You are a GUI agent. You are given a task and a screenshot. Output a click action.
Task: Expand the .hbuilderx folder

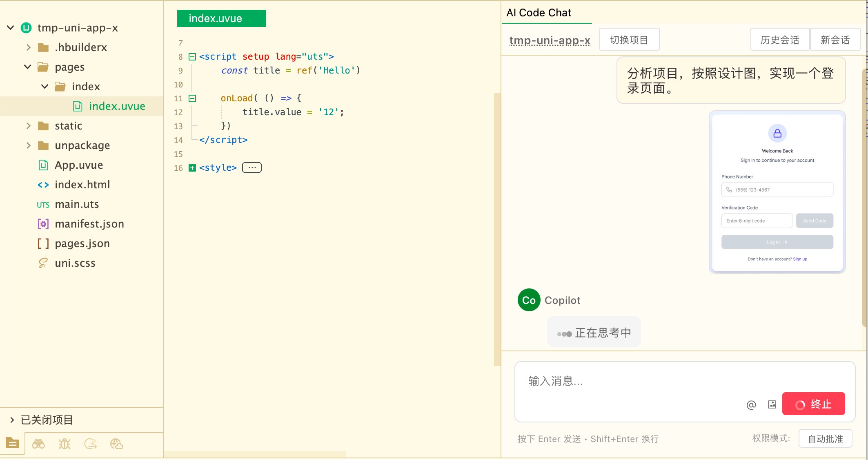pos(28,47)
